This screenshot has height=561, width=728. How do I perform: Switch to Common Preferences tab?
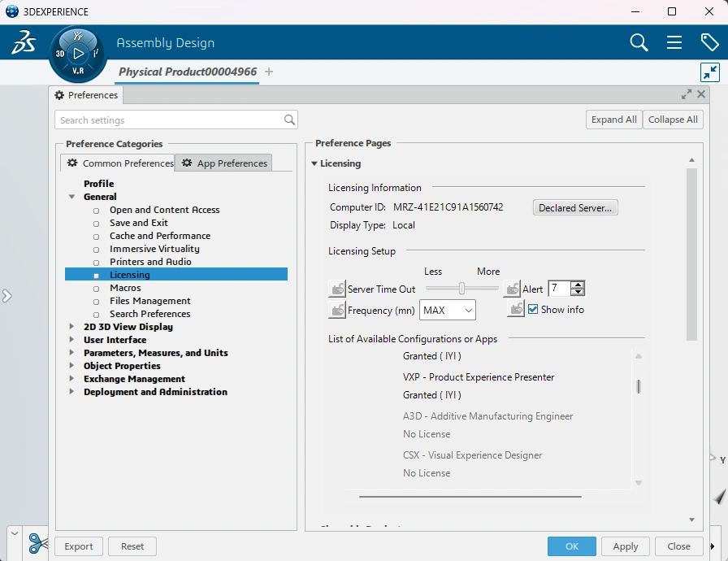coord(118,163)
